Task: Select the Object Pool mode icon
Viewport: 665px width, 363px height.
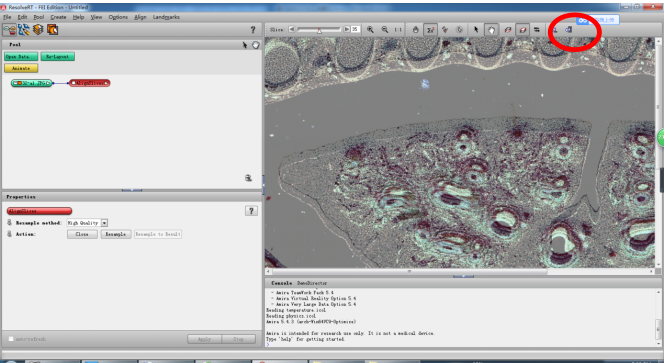Action: 9,30
